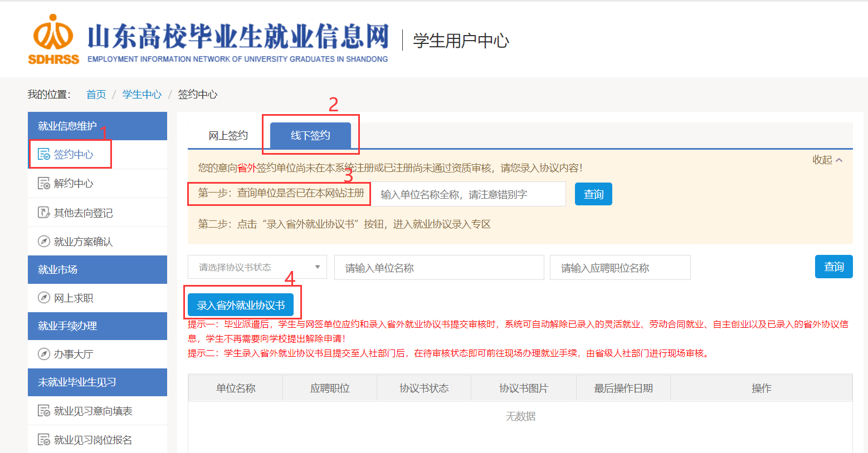Go to 首页 breadcrumb link
The width and height of the screenshot is (868, 453).
[x=96, y=95]
